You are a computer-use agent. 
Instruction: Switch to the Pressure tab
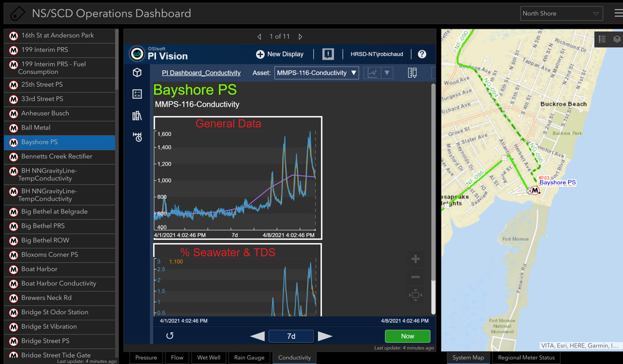[x=146, y=357]
